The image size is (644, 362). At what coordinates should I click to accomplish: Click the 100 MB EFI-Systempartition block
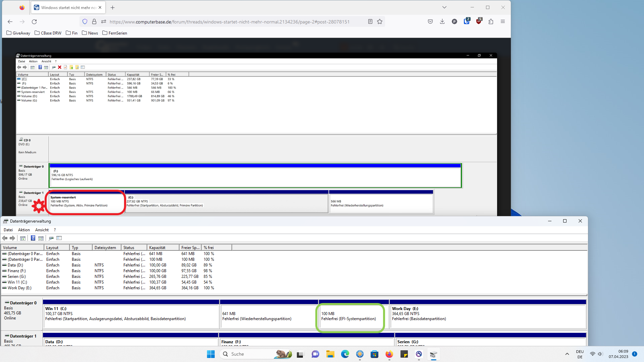pos(350,316)
